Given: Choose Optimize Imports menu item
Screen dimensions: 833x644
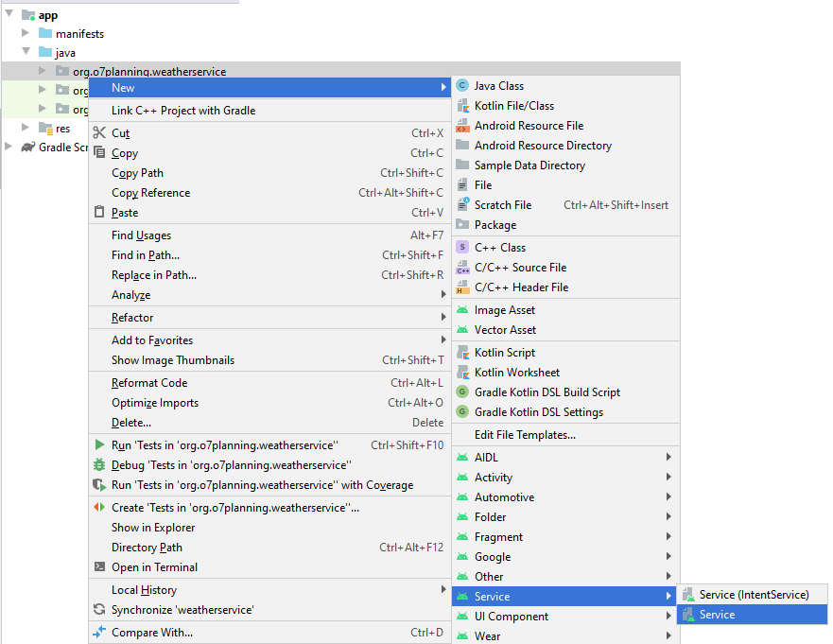Looking at the screenshot, I should (269, 402).
